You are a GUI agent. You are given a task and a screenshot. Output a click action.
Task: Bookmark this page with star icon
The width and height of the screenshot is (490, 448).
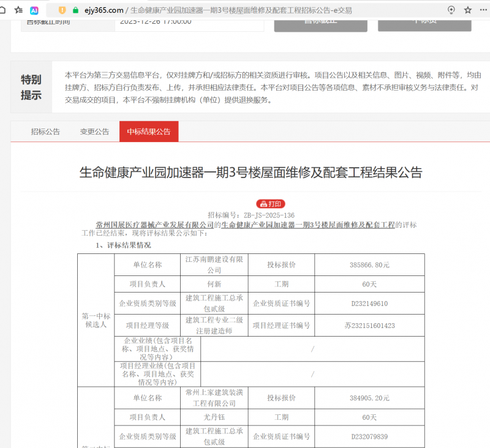(x=468, y=10)
